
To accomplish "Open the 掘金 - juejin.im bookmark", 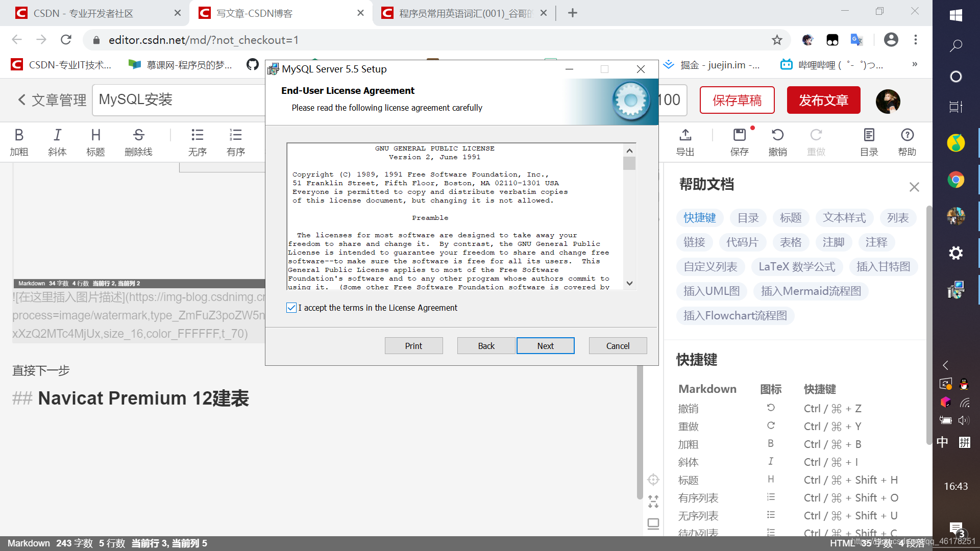I will click(x=712, y=65).
